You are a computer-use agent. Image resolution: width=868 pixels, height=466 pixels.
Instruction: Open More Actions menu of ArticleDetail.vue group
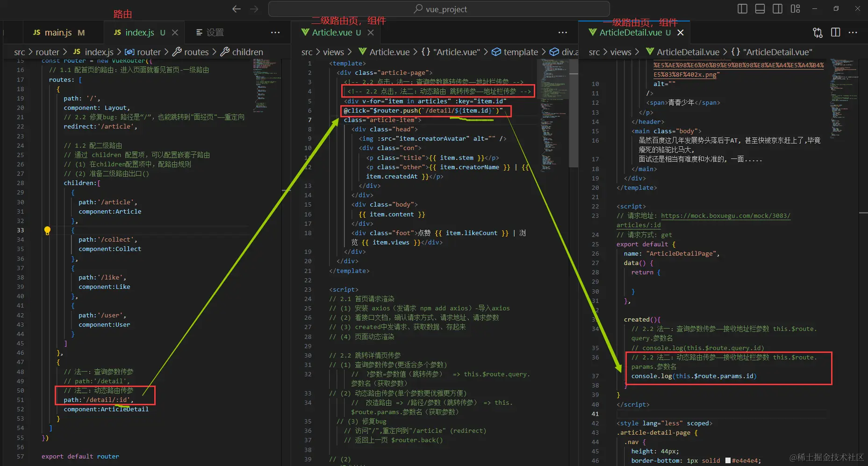click(853, 32)
